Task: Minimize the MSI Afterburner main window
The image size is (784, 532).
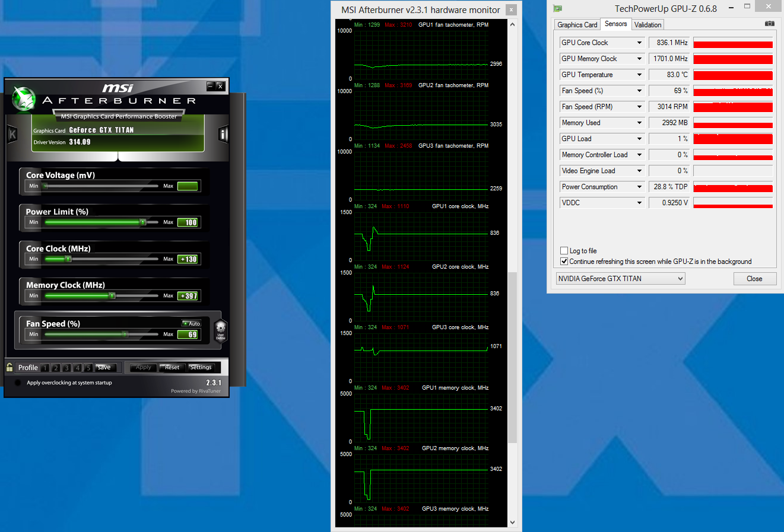Action: tap(210, 86)
